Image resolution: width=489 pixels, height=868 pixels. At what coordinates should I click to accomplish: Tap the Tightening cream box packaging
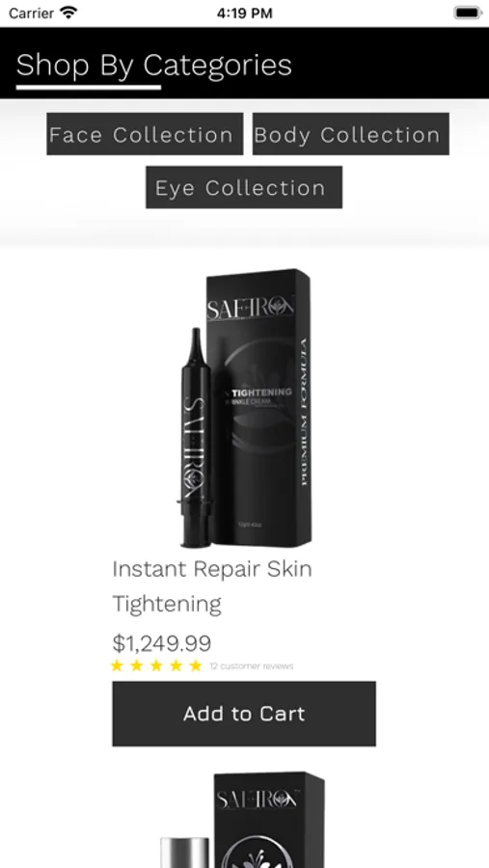pyautogui.click(x=258, y=407)
